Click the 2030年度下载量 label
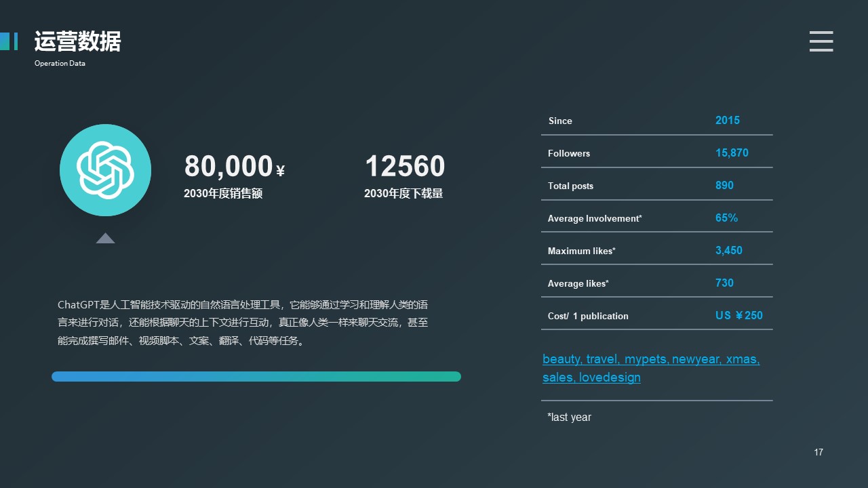 click(403, 194)
